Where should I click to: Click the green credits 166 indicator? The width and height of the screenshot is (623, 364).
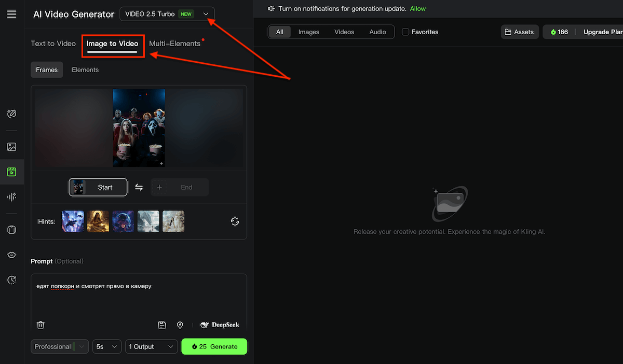click(x=559, y=32)
